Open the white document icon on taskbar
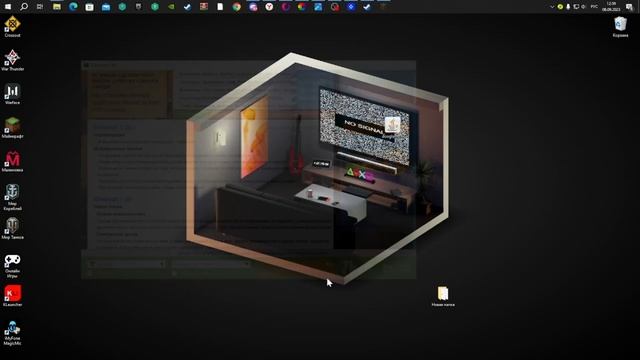640x360 pixels. point(220,7)
